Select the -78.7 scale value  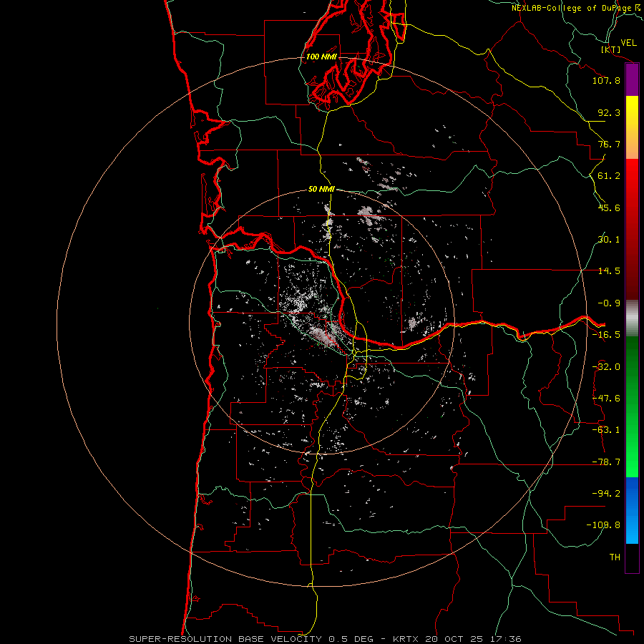tap(606, 462)
